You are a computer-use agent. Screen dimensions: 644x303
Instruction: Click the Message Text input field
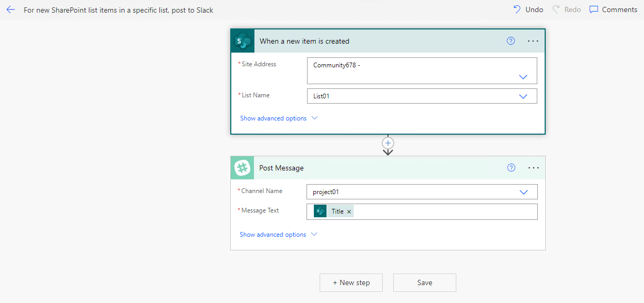click(447, 211)
